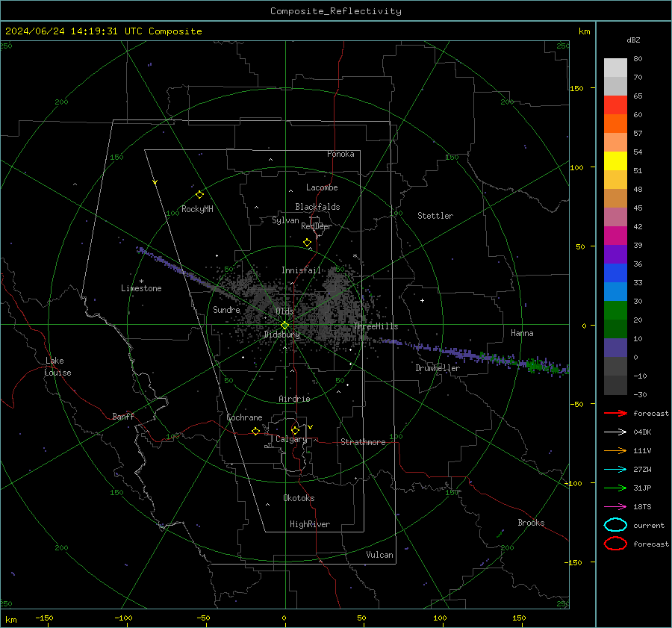
Task: Click the yellow V marker northeast of Calgary
Action: 311,427
